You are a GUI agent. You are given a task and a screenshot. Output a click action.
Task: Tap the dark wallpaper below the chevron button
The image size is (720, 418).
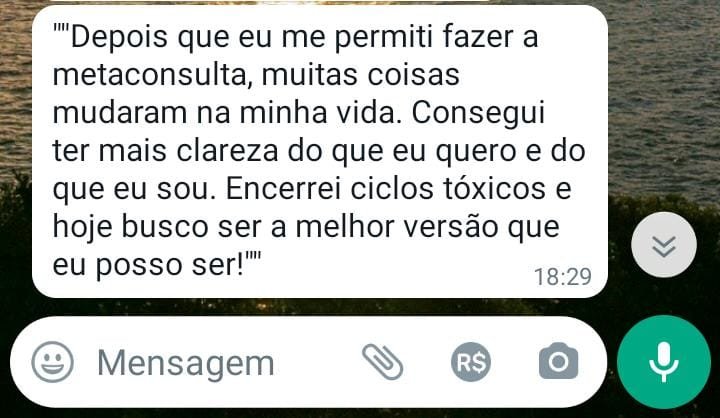(x=666, y=296)
